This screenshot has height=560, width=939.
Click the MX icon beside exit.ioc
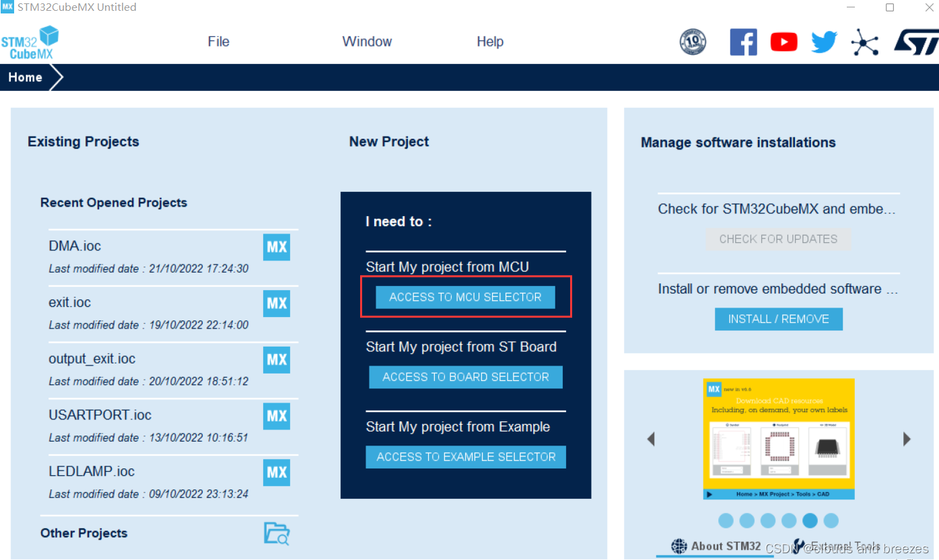point(277,303)
